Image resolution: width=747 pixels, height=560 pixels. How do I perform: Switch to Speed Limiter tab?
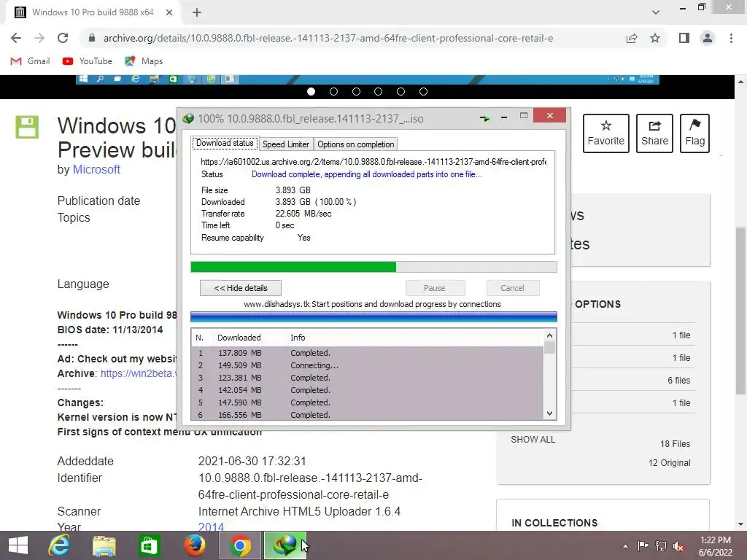tap(286, 144)
